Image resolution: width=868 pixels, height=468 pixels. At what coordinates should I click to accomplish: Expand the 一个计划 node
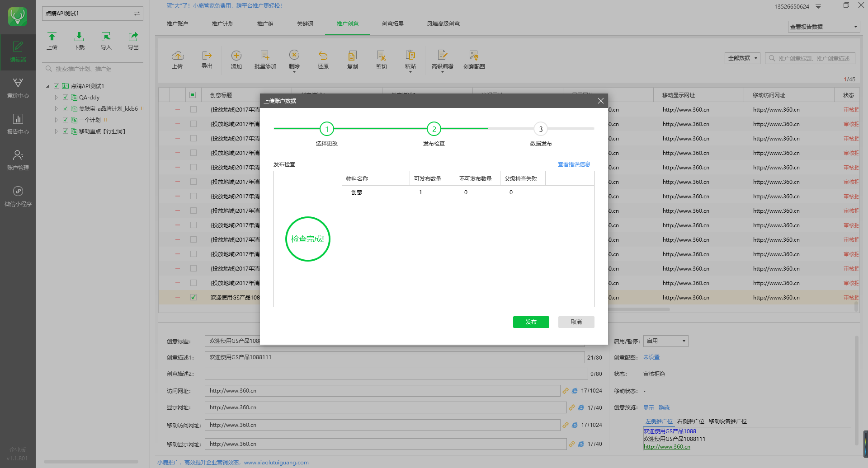point(56,120)
